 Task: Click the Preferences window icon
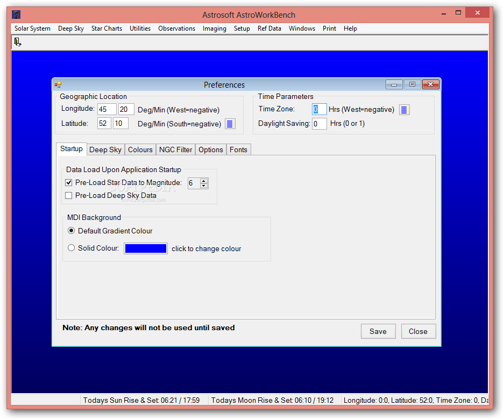[58, 84]
